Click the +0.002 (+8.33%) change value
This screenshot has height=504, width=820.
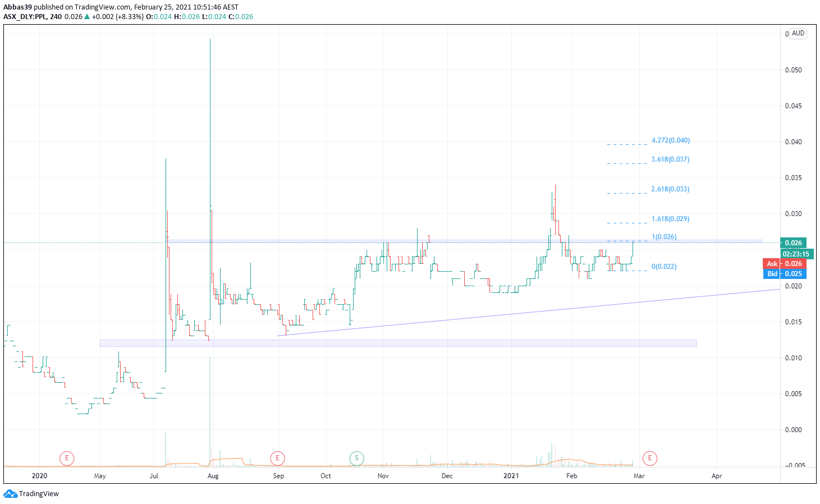[x=117, y=17]
